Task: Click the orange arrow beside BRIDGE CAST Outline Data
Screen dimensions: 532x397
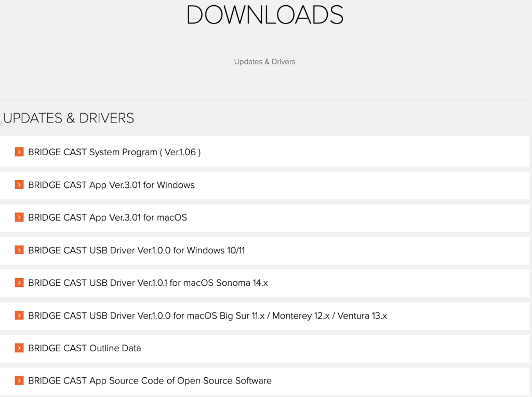Action: click(x=19, y=348)
